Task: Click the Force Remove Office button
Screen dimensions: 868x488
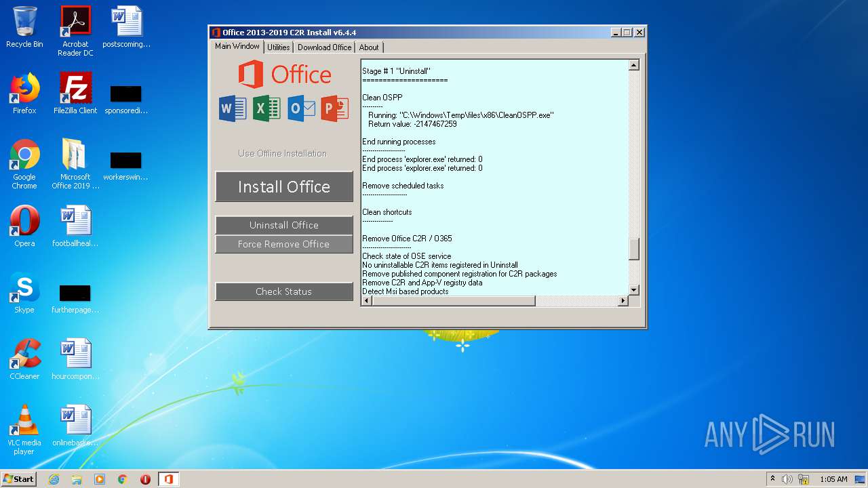Action: [x=284, y=244]
